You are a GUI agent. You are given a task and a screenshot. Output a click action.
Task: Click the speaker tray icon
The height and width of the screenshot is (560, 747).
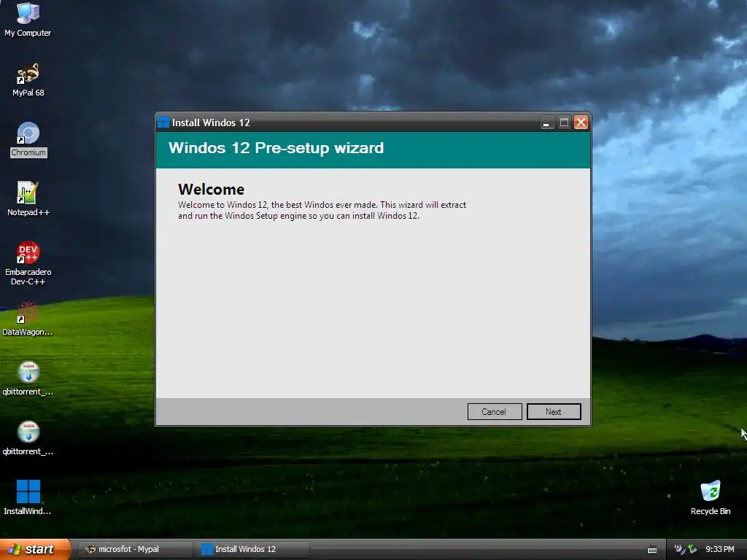click(680, 549)
